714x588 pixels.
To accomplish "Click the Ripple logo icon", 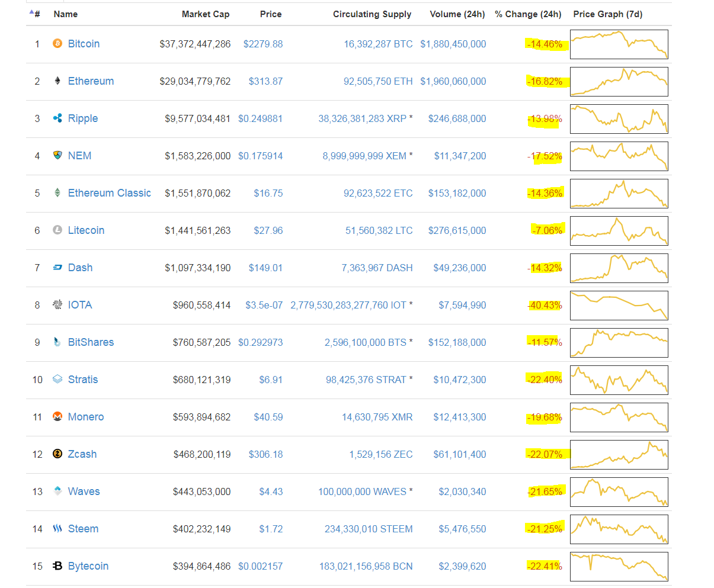I will coord(57,118).
